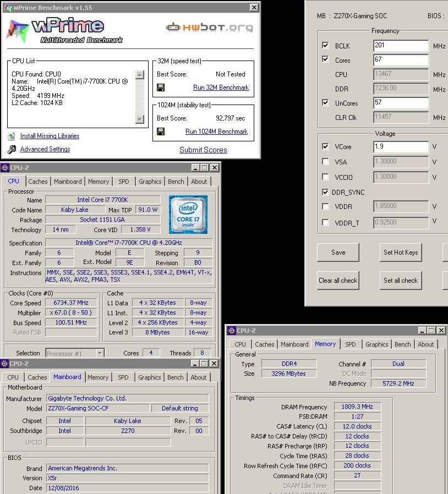Open About tab in CPU window
The width and height of the screenshot is (448, 494).
199,182
